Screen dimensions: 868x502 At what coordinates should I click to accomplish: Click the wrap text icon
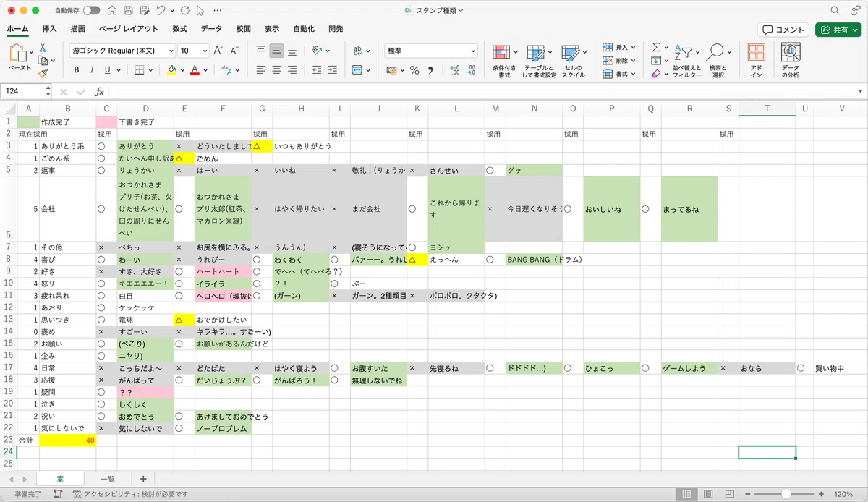358,51
